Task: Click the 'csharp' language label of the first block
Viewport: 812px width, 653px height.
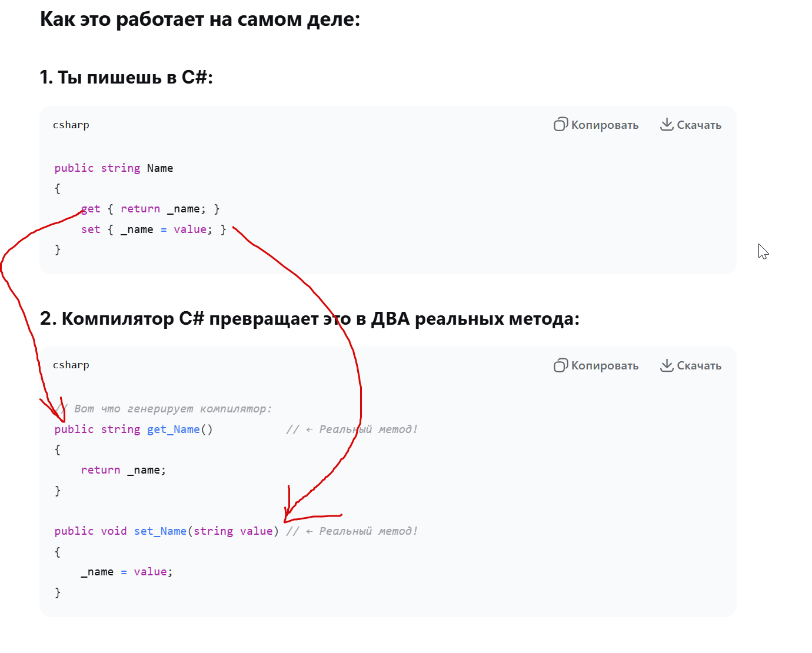Action: click(71, 125)
